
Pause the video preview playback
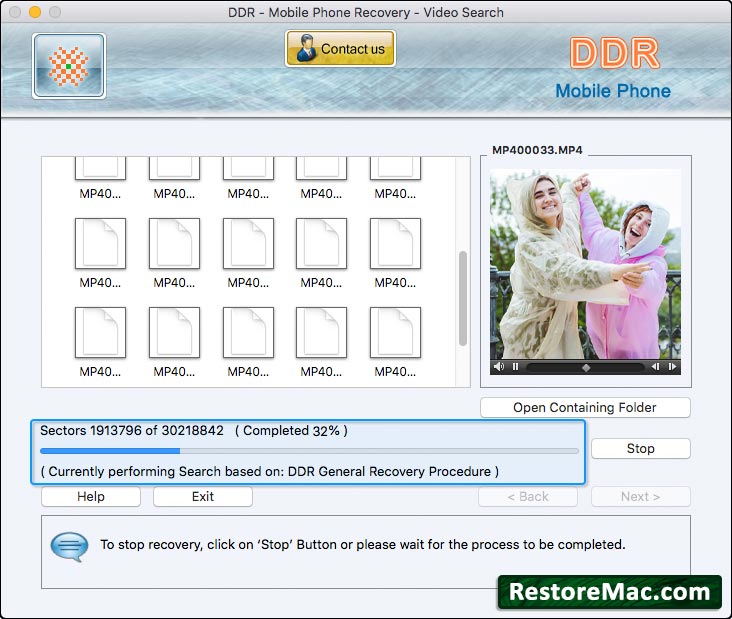pyautogui.click(x=515, y=366)
